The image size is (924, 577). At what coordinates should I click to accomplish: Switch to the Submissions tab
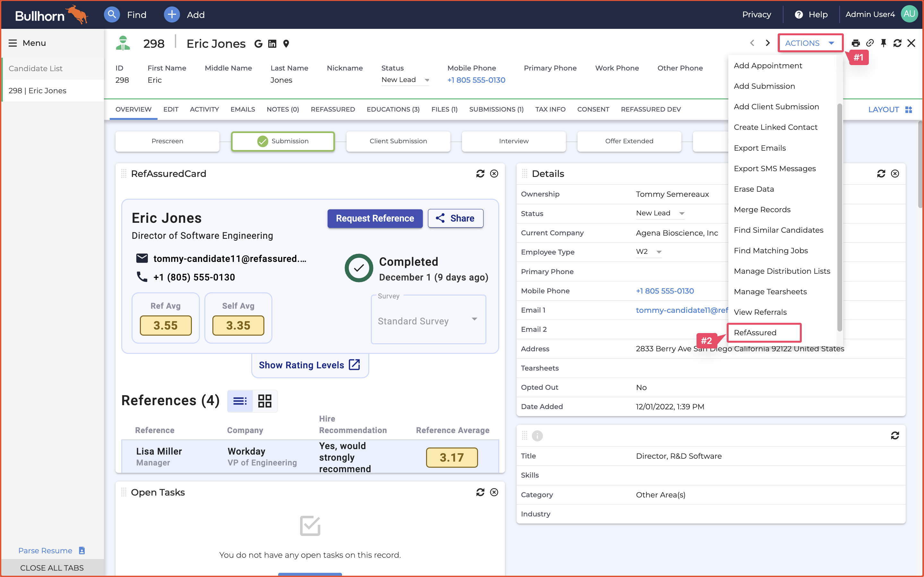pos(496,109)
